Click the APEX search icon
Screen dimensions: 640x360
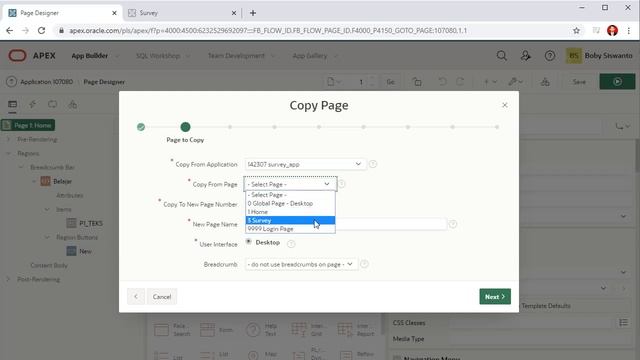click(x=502, y=56)
